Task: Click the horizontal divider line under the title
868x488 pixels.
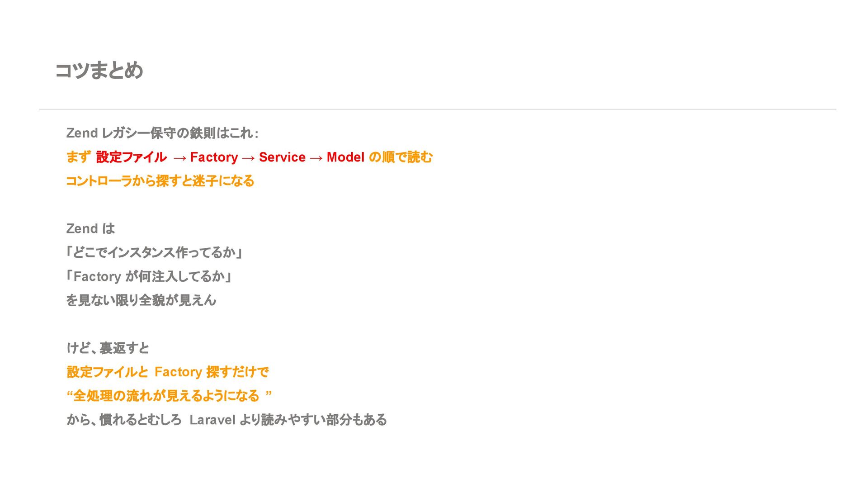Action: [437, 109]
